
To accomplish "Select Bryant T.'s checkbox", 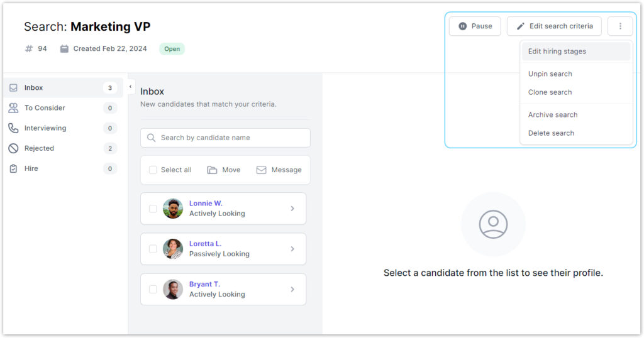I will pyautogui.click(x=153, y=290).
